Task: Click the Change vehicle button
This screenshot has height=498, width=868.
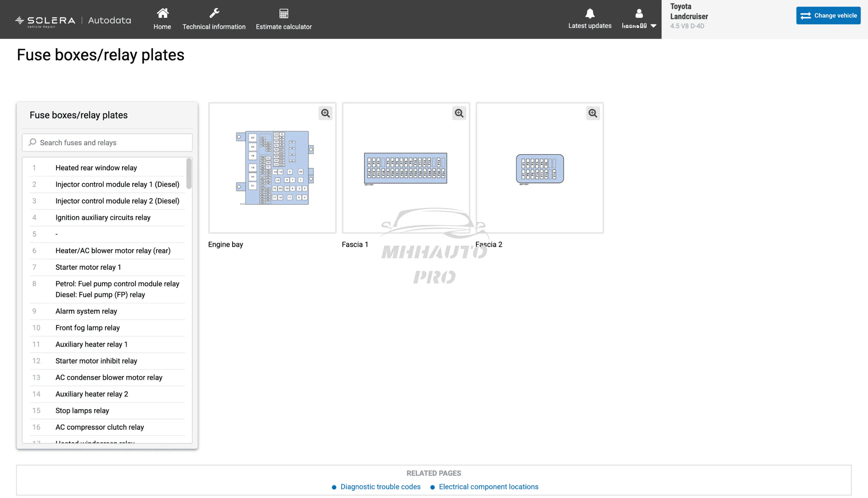Action: pyautogui.click(x=828, y=16)
